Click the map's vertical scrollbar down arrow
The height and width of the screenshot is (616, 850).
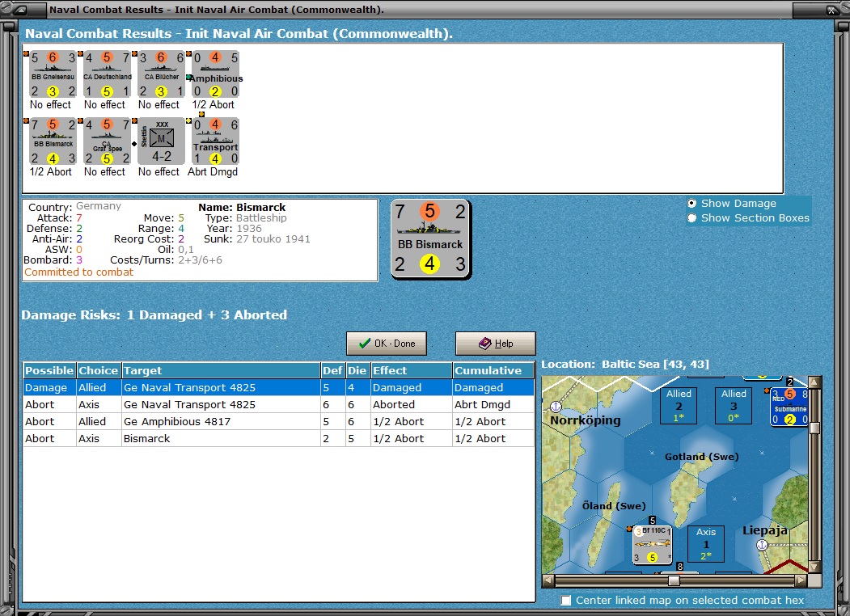(814, 567)
